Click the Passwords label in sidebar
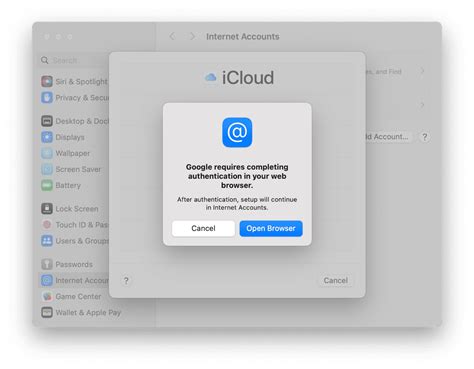Image resolution: width=474 pixels, height=369 pixels. click(74, 264)
